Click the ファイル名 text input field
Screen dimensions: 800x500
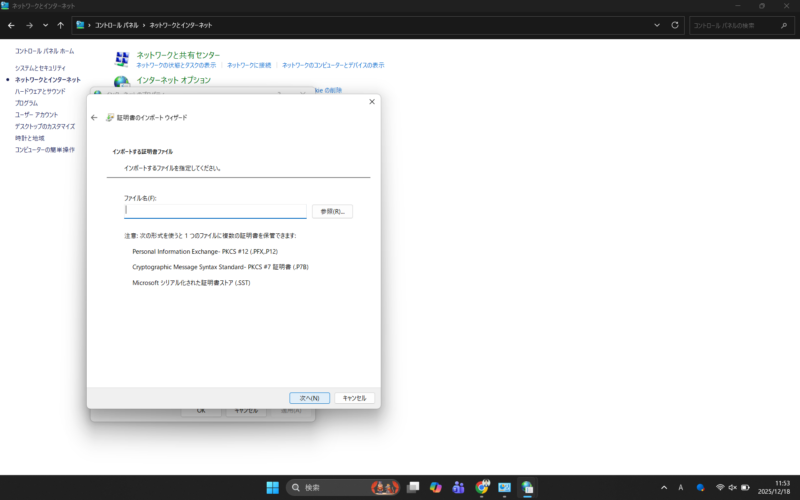pyautogui.click(x=215, y=211)
